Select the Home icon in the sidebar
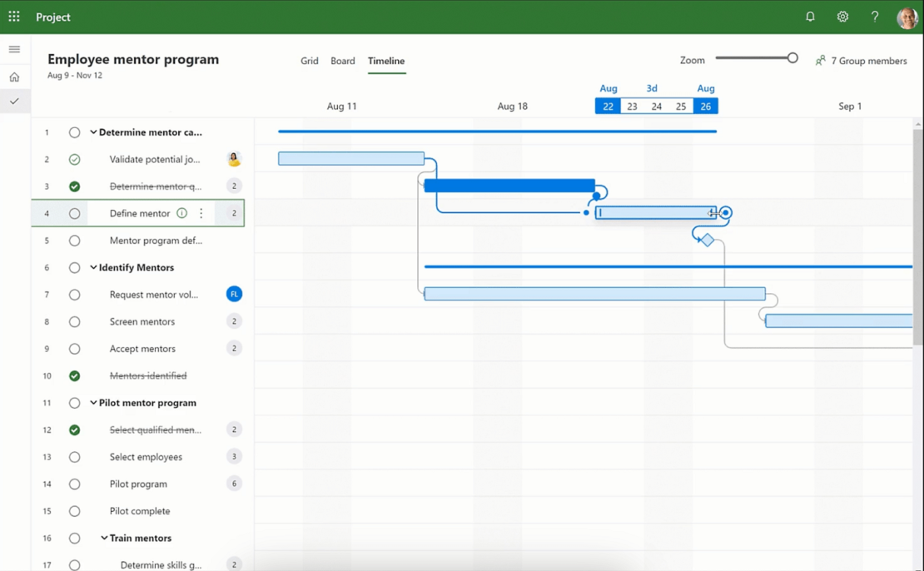This screenshot has width=924, height=571. point(14,77)
